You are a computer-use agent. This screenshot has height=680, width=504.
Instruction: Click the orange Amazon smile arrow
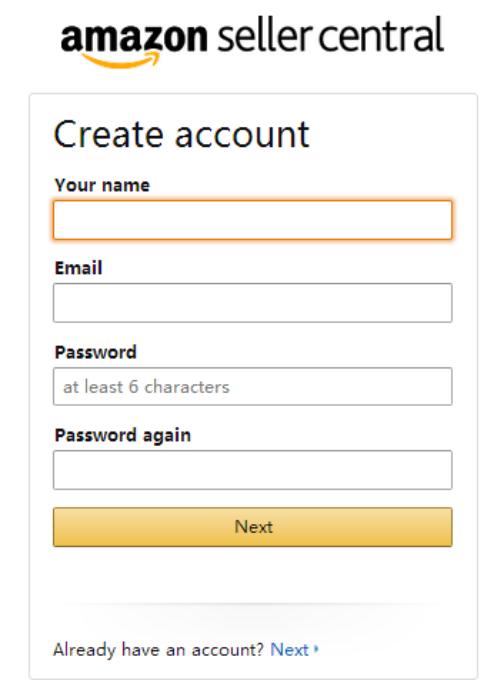click(120, 60)
